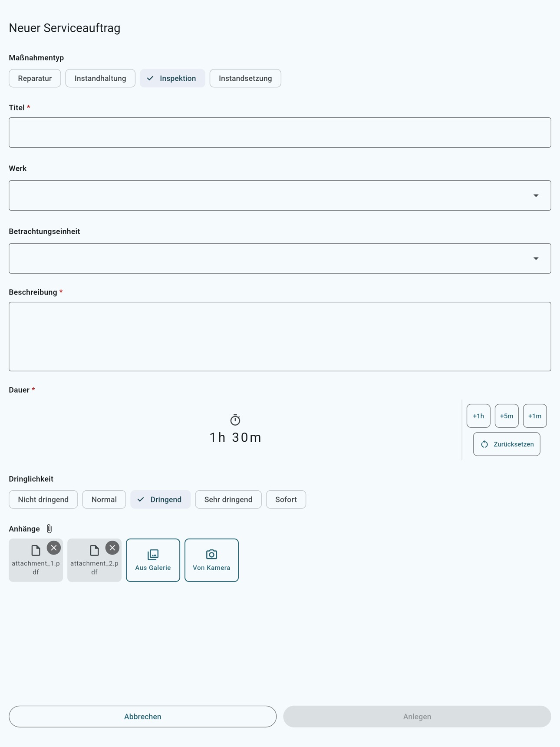The width and height of the screenshot is (560, 747).
Task: Open the attachment_1.pdf file tile
Action: click(36, 560)
